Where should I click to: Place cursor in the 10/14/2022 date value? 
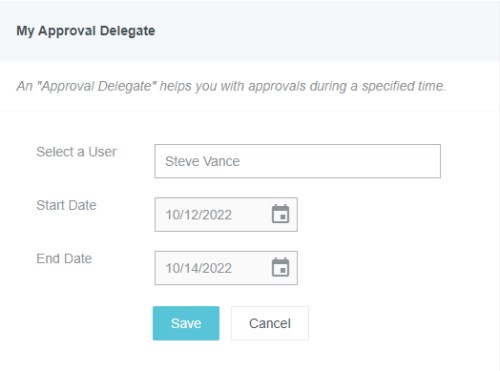(x=199, y=268)
